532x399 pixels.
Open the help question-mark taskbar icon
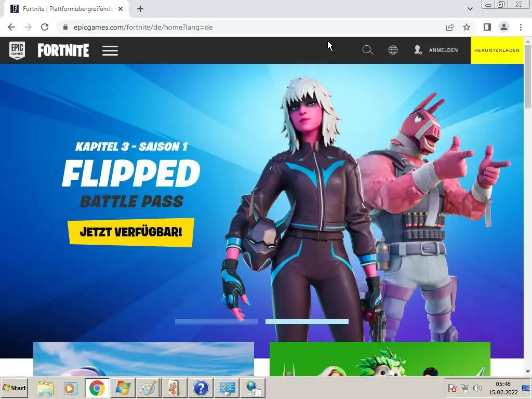[201, 388]
